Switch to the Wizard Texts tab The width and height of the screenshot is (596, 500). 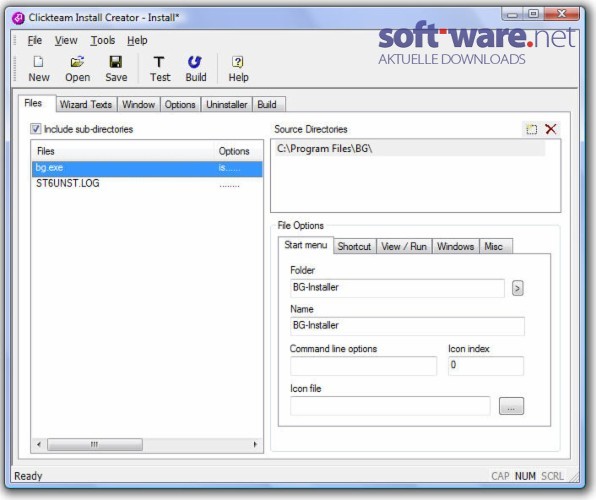click(86, 105)
